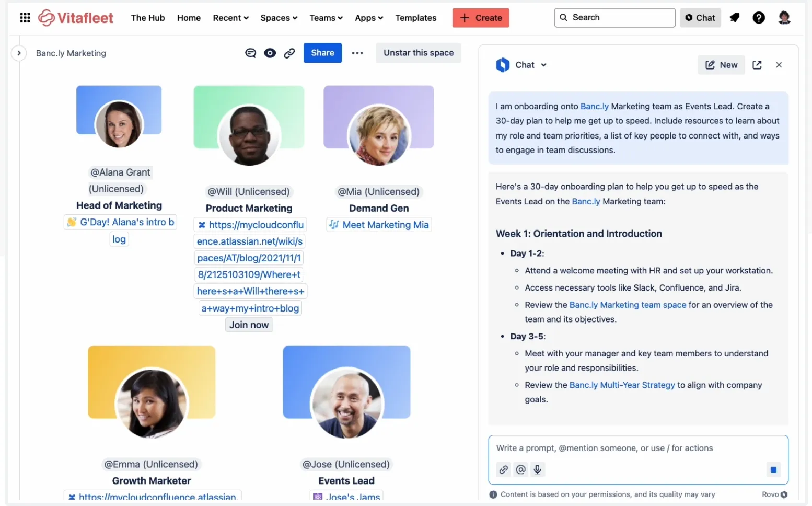The width and height of the screenshot is (812, 506).
Task: Toggle watching this space with eye icon
Action: point(270,53)
